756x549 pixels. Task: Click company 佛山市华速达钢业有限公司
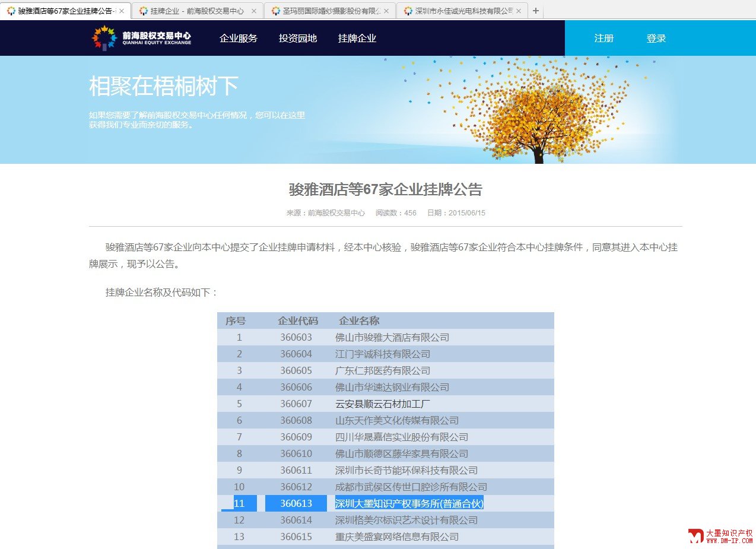point(392,387)
